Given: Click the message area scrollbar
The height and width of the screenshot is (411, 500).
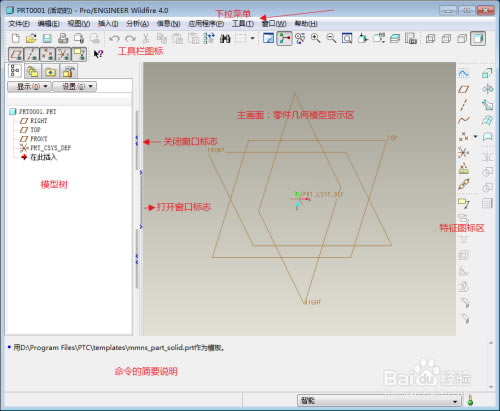Looking at the screenshot, I should tap(491, 365).
